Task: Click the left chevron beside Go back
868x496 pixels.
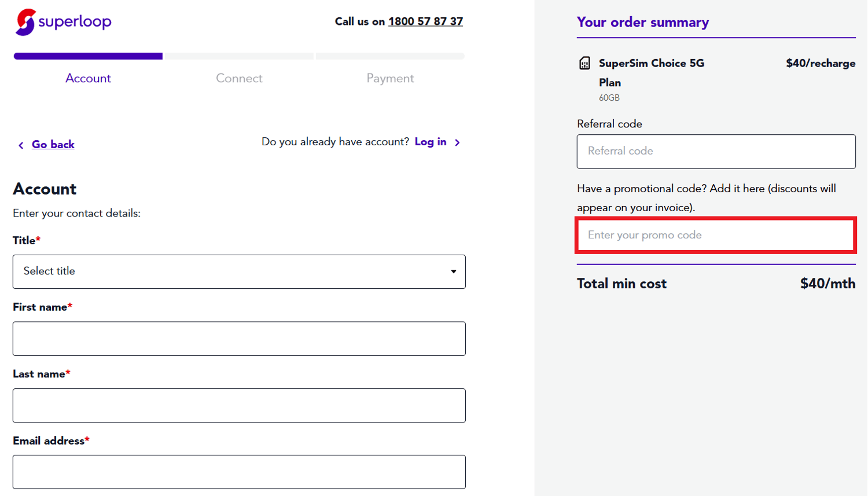Action: 21,145
